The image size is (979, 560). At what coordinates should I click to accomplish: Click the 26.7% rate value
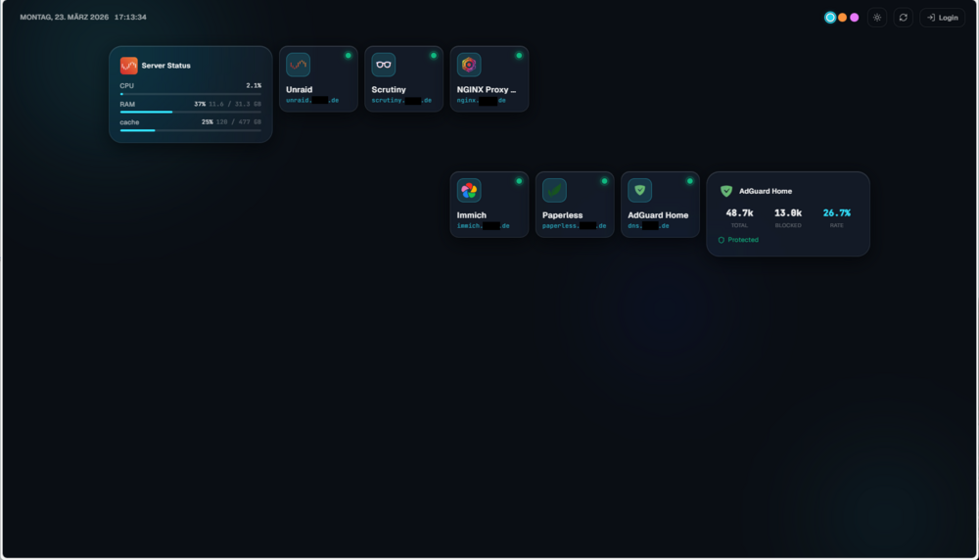[x=837, y=212]
